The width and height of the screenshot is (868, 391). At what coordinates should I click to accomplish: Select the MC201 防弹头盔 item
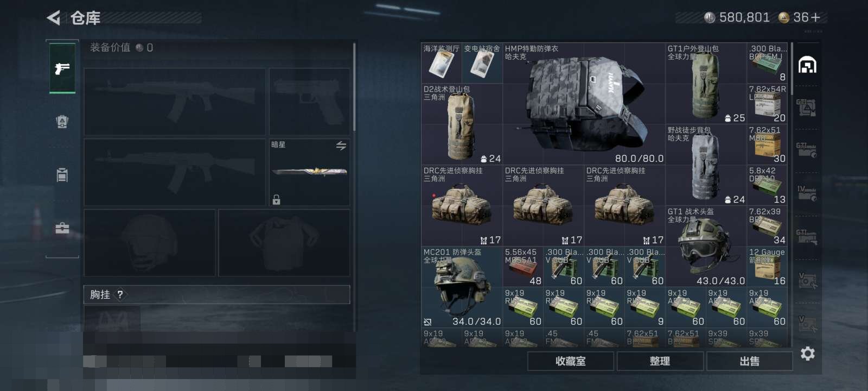[462, 288]
